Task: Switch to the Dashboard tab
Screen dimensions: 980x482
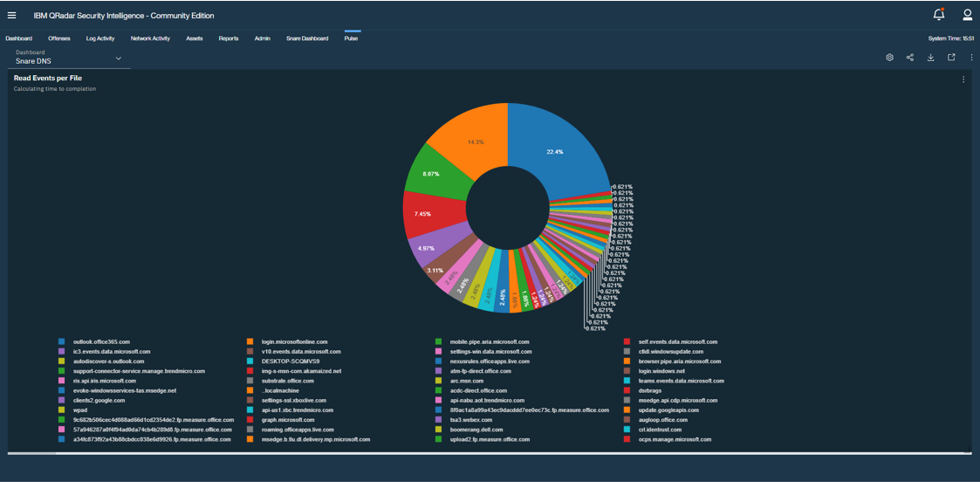Action: [x=18, y=38]
